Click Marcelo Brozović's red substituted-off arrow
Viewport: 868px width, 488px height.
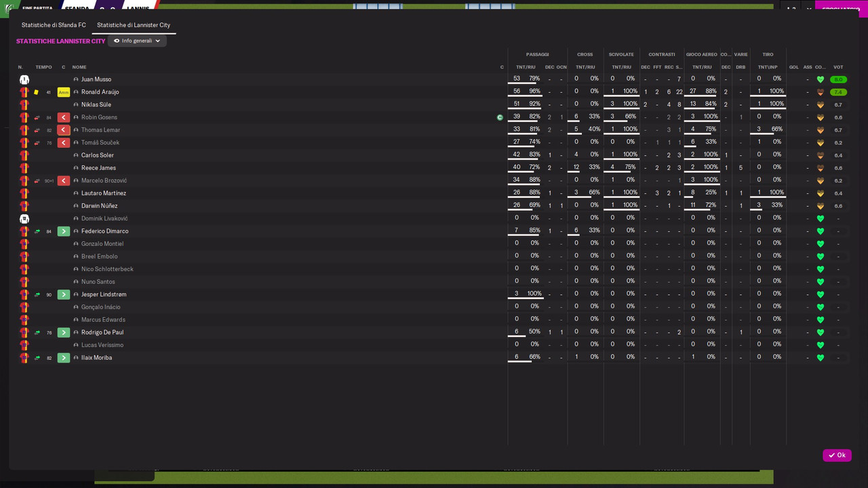coord(64,181)
